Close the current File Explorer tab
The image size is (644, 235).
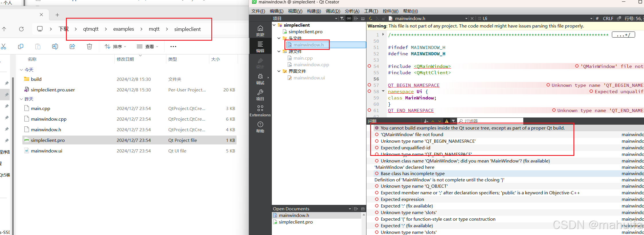(x=41, y=15)
